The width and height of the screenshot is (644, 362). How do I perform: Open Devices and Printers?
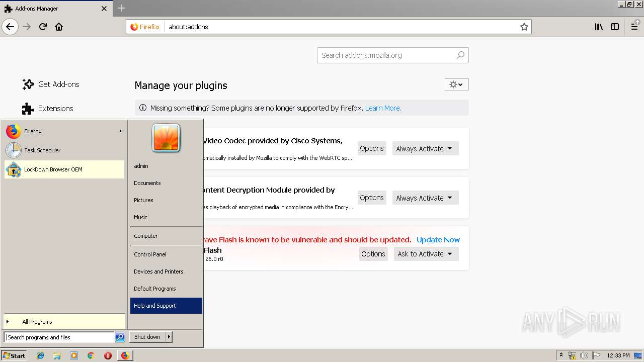166,271
